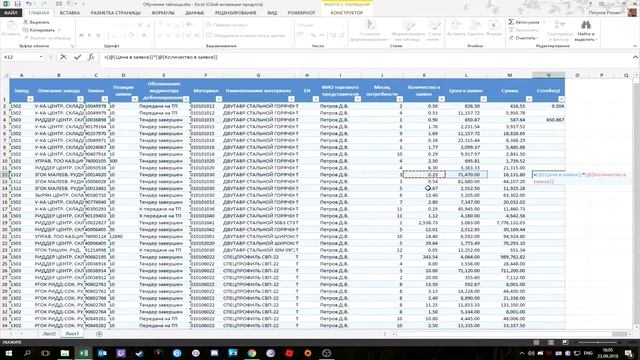Switch to Normal view icon in status bar
This screenshot has height=360, width=640.
click(536, 342)
